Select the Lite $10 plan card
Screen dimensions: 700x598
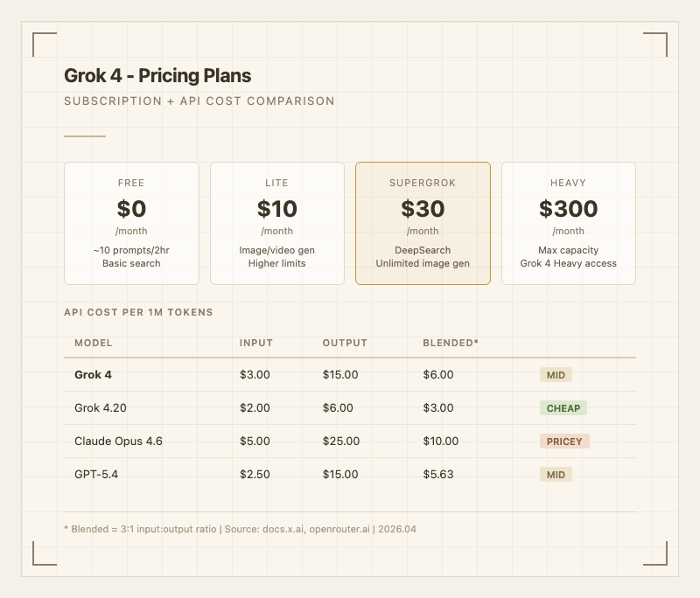pyautogui.click(x=277, y=223)
